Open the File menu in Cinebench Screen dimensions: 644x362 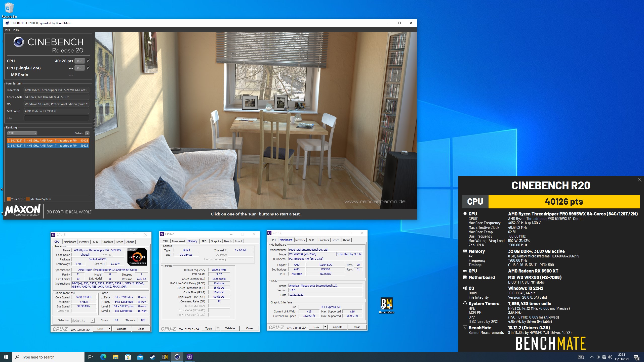[8, 30]
